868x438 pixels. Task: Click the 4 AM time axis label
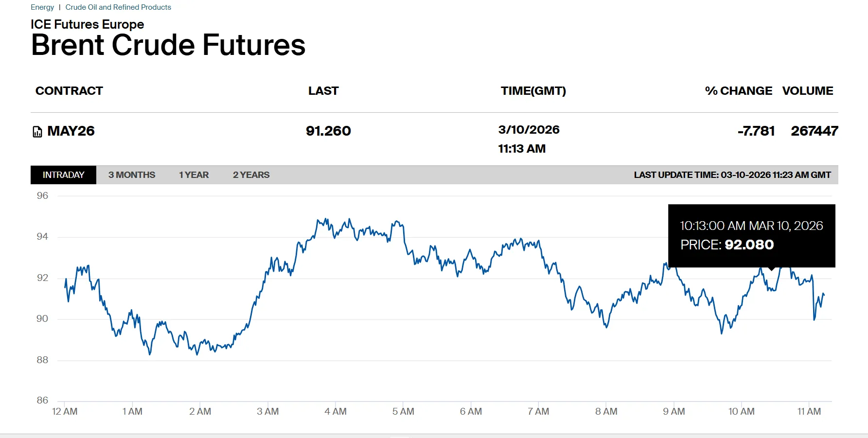tap(336, 411)
